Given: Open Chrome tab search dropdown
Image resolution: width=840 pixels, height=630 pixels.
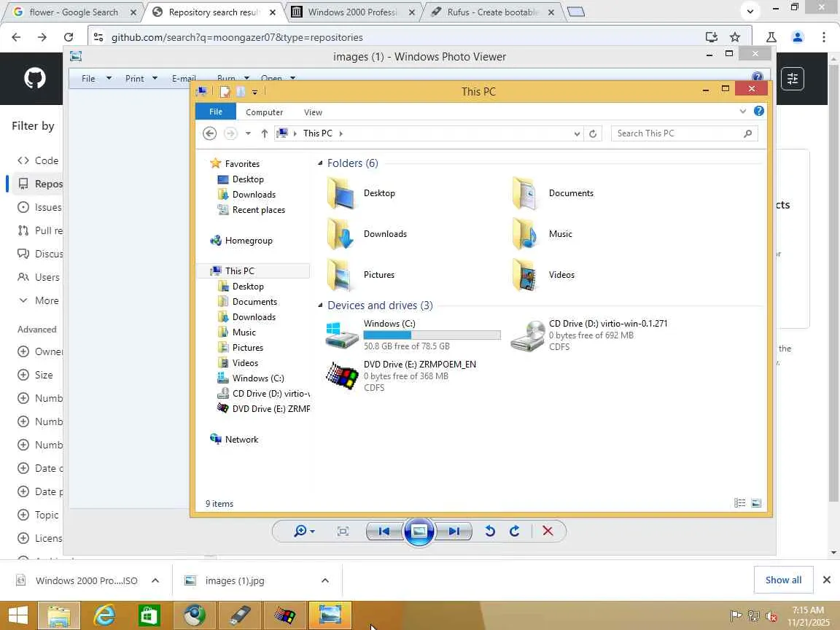Looking at the screenshot, I should tap(750, 11).
